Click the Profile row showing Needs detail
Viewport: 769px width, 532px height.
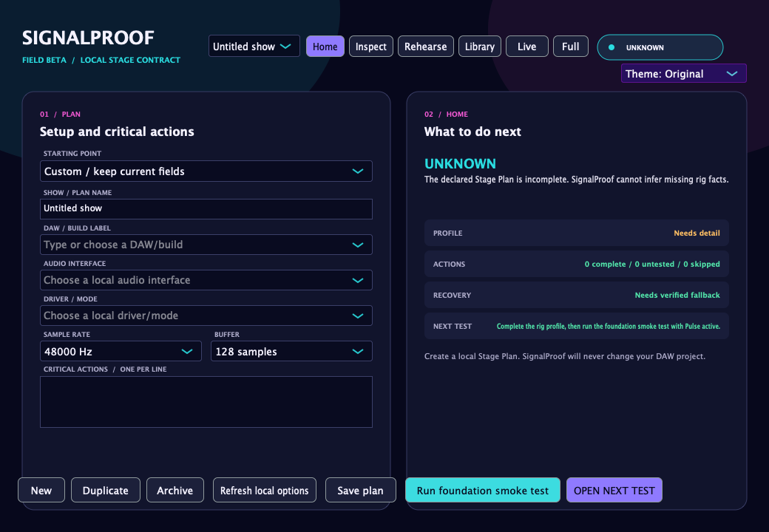[x=576, y=233]
